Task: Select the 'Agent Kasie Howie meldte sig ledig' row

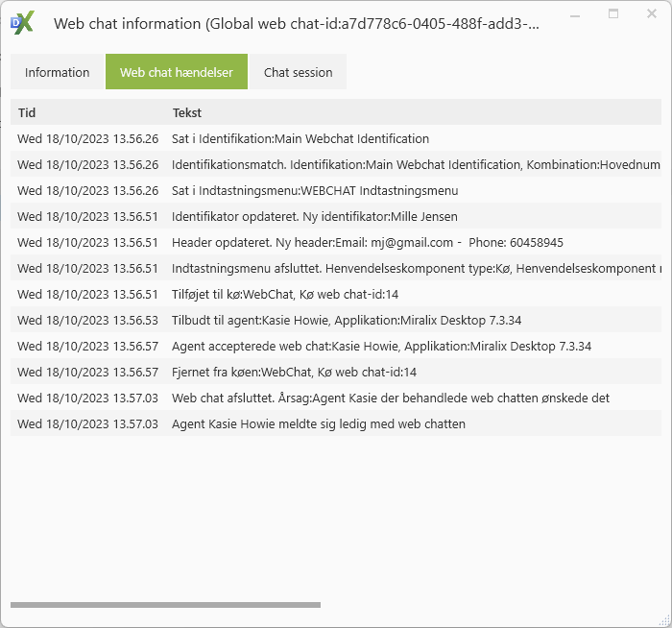Action: (x=318, y=423)
